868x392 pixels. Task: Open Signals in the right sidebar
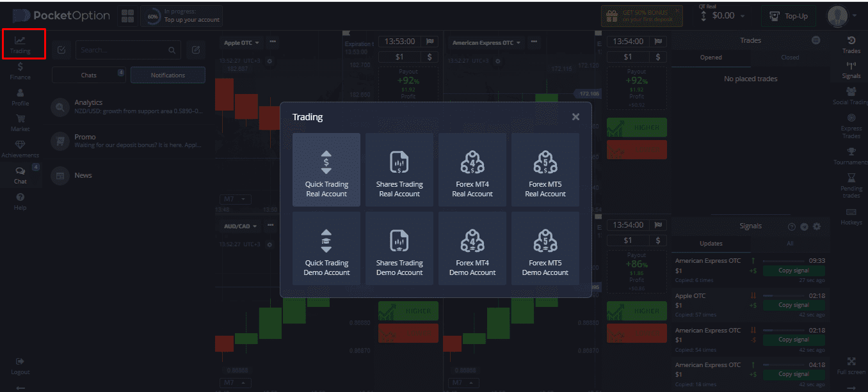click(851, 70)
